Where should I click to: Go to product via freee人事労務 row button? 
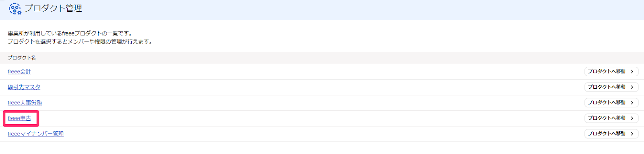pos(611,103)
